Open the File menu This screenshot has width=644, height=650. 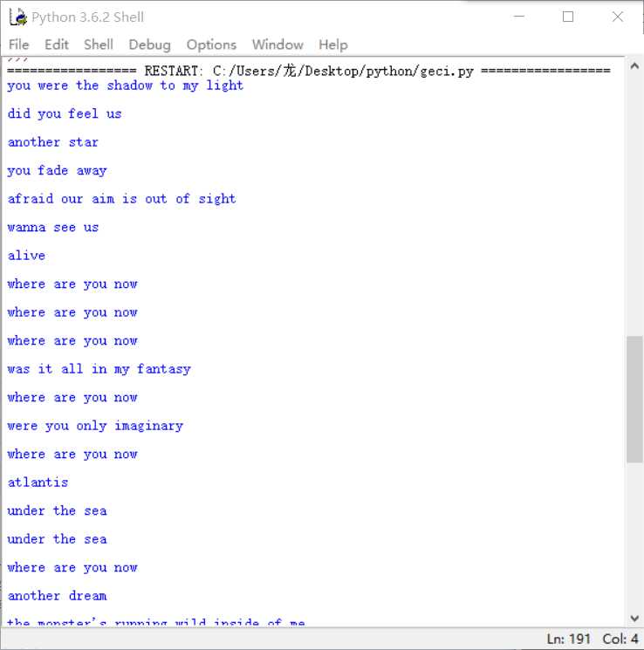coord(18,44)
